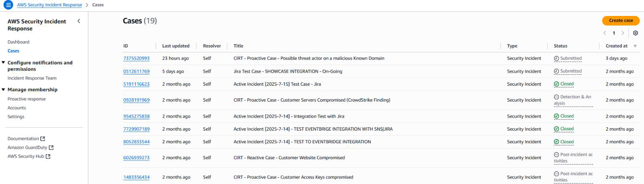This screenshot has width=644, height=184.
Task: Open Incident Response Team navigation item
Action: pos(32,78)
